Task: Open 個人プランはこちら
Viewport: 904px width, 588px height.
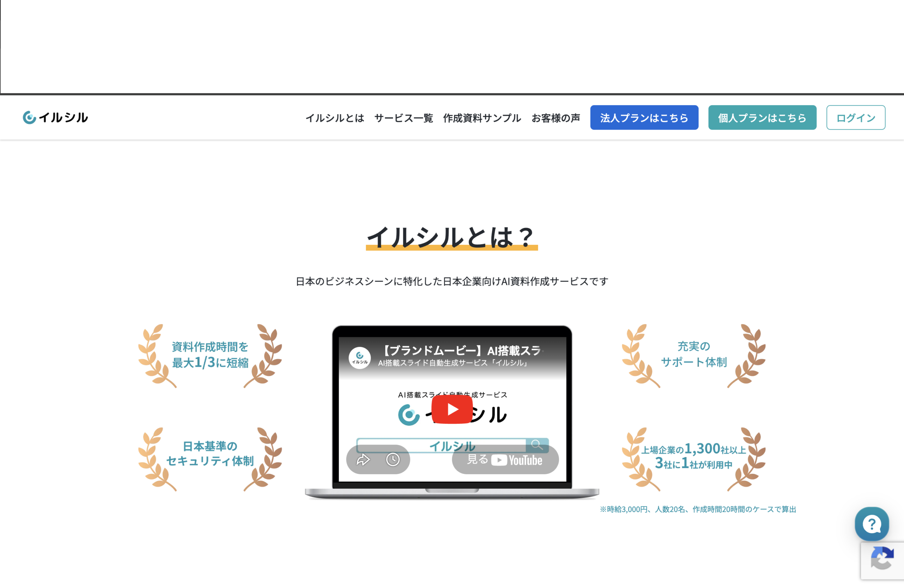Action: point(762,117)
